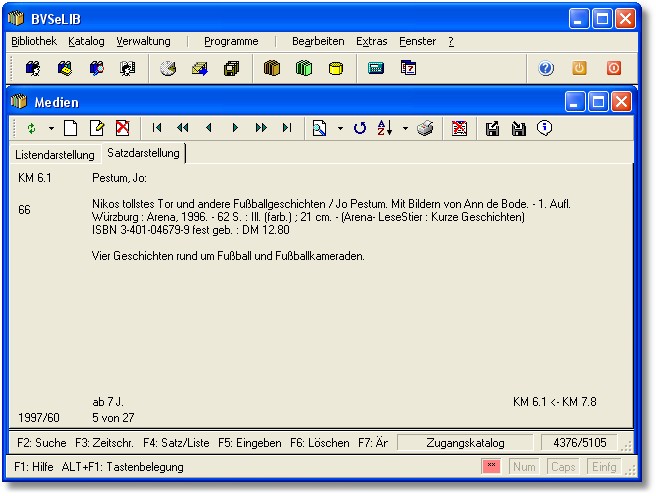Viewport: 656px width, 496px height.
Task: Open the Bearbeiten menu
Action: [x=318, y=41]
